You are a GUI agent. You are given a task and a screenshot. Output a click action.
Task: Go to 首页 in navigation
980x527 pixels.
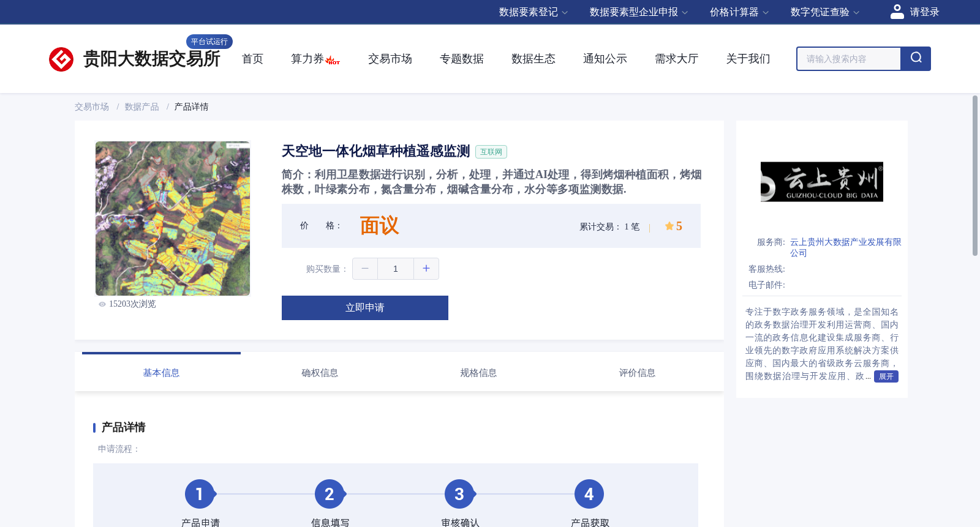coord(252,59)
